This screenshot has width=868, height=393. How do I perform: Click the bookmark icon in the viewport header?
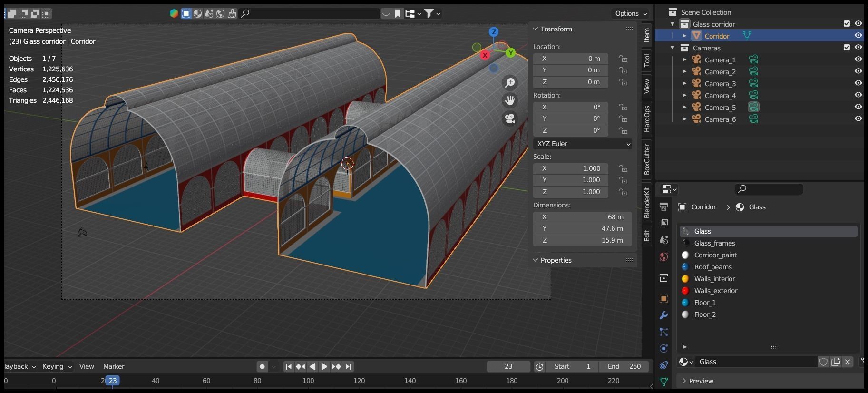pos(398,13)
